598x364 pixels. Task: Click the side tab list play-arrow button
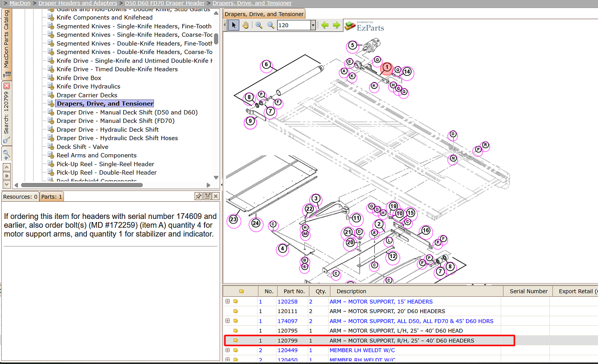click(6, 176)
